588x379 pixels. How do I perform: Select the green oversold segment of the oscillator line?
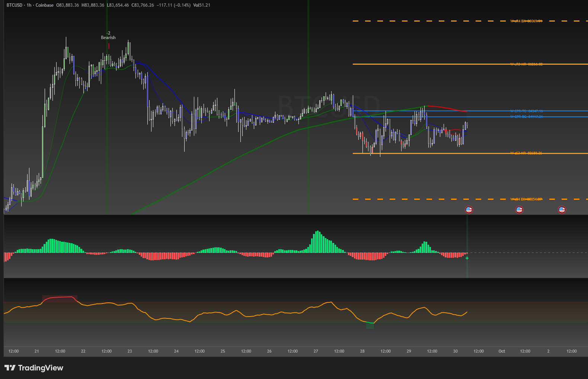(x=370, y=322)
